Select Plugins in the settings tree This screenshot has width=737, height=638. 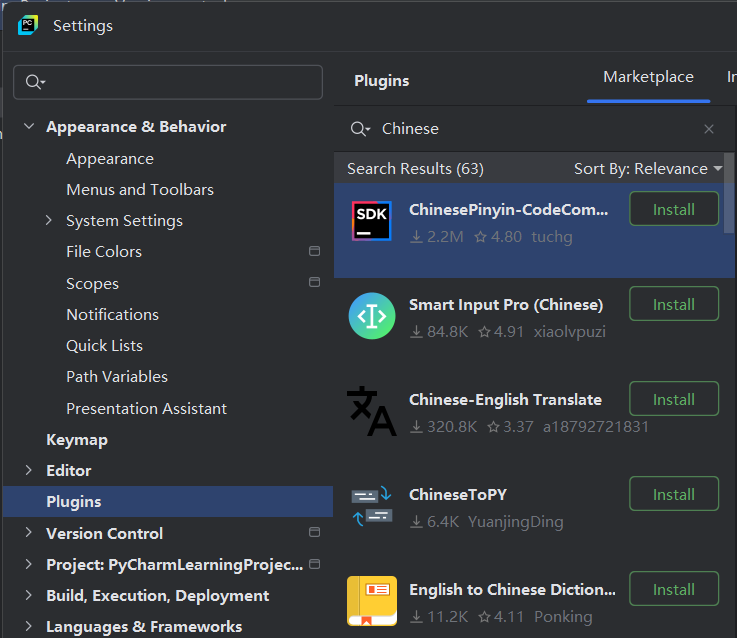pyautogui.click(x=168, y=502)
